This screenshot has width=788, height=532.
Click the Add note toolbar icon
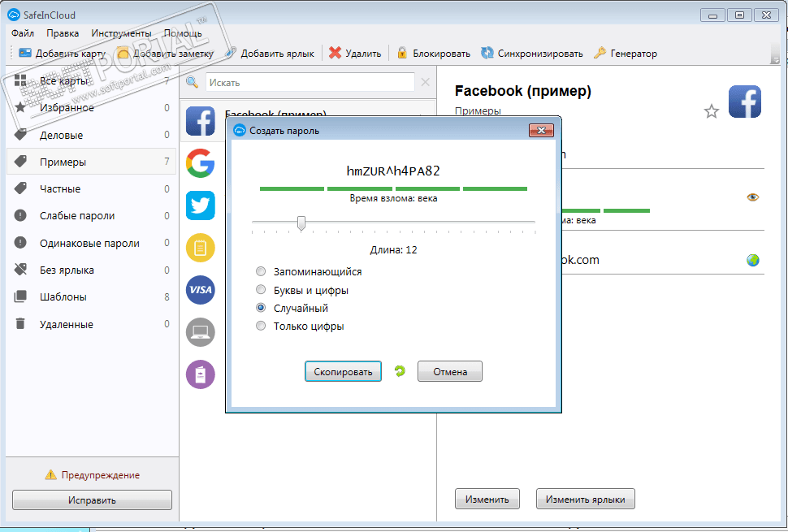pyautogui.click(x=123, y=53)
